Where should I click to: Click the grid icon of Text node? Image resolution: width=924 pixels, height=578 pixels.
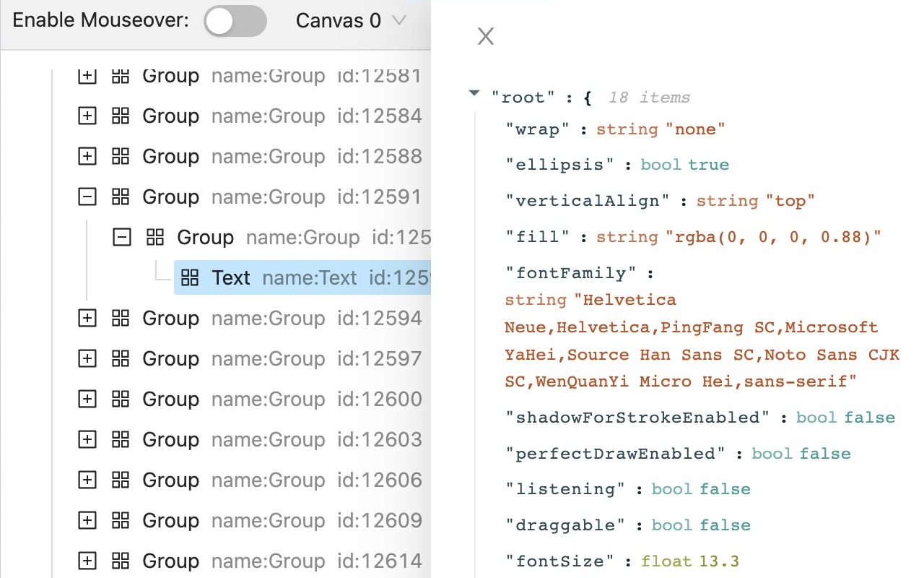pyautogui.click(x=190, y=278)
